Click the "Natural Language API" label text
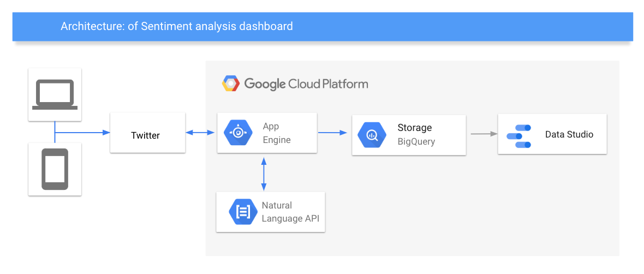The image size is (644, 274). tap(290, 212)
